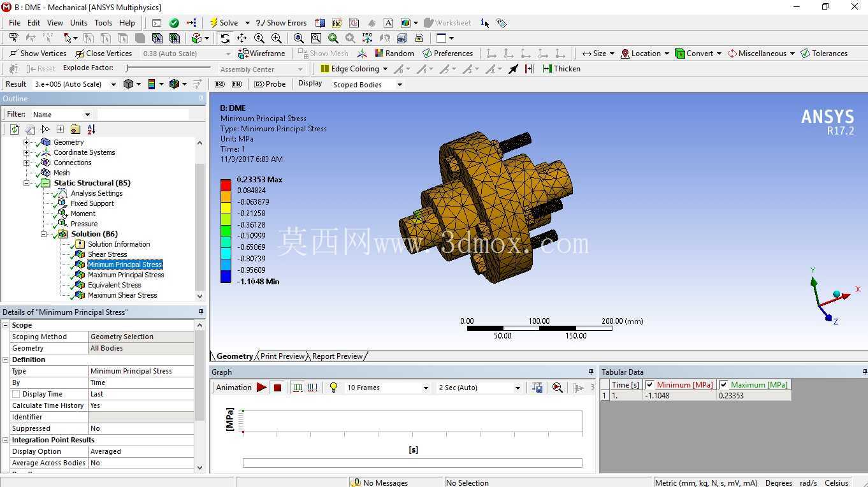Click the Explode Factor slider
Viewport: 868px width, 487px height.
click(x=168, y=68)
